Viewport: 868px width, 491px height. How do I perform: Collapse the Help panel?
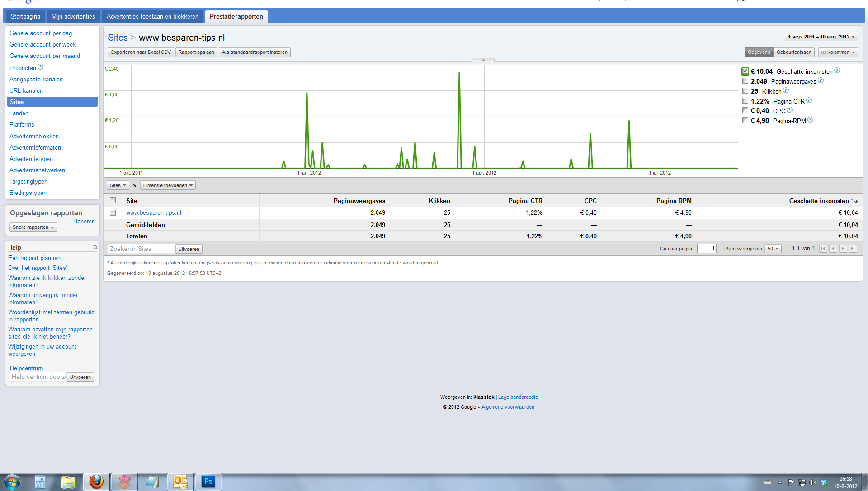pos(94,247)
